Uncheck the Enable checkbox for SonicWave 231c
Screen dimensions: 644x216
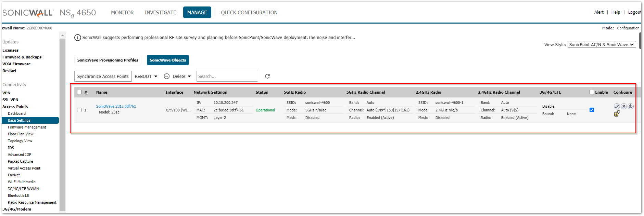592,110
